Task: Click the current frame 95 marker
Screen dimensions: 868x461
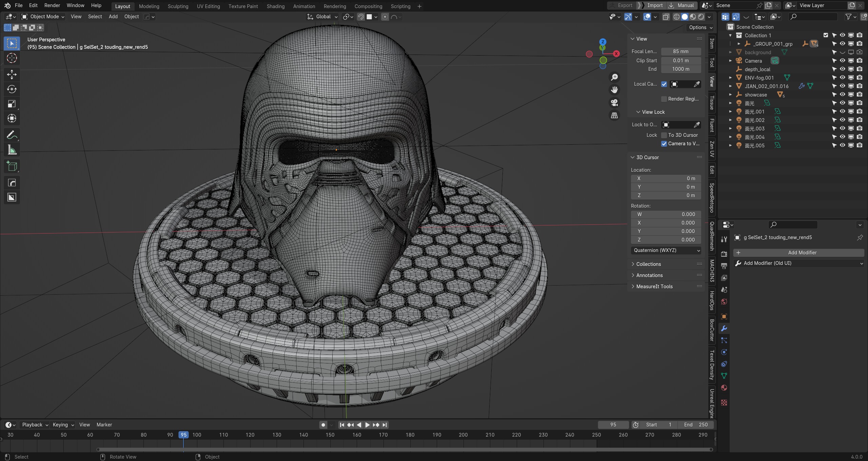Action: [x=183, y=435]
